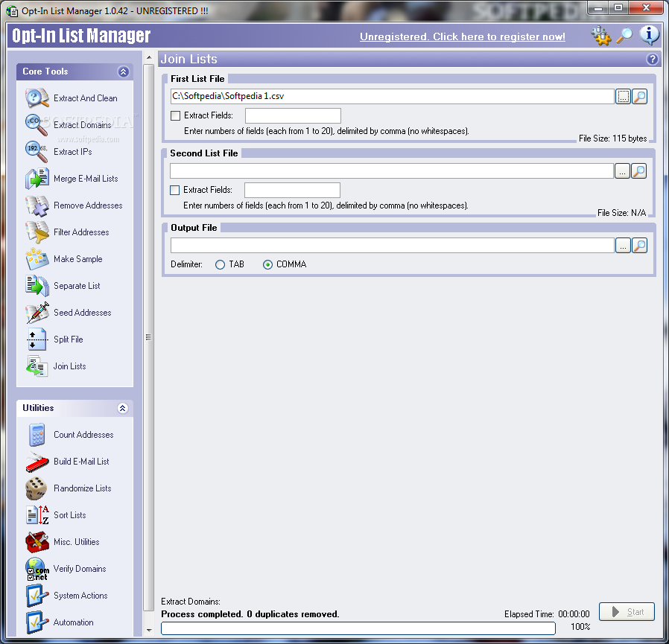The width and height of the screenshot is (669, 644).
Task: View Output File with magnifier
Action: tap(639, 245)
